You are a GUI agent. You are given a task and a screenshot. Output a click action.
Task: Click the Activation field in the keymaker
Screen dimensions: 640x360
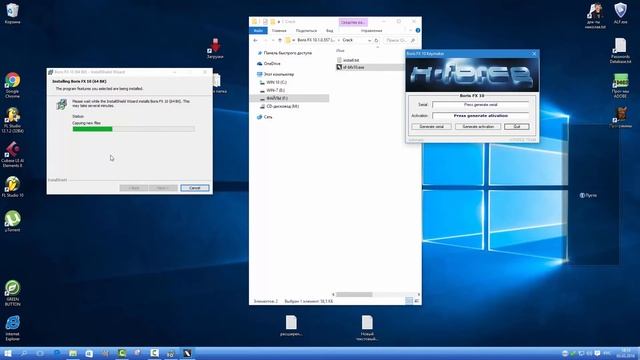pos(480,116)
